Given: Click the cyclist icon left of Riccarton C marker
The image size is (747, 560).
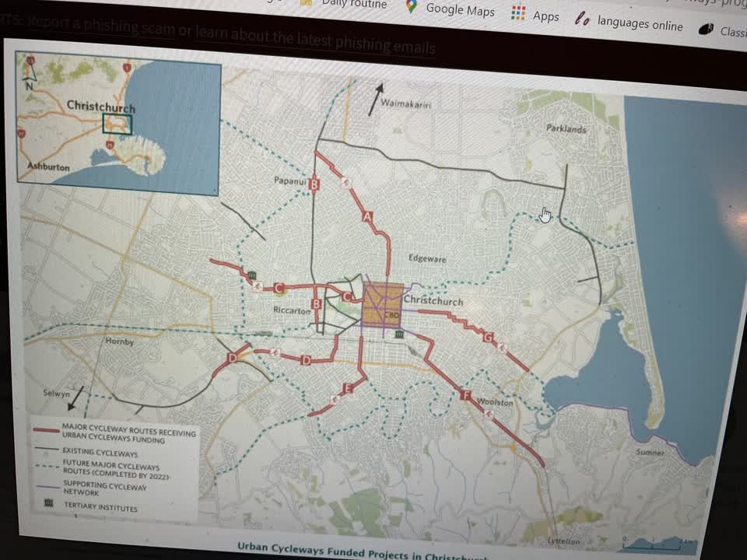Looking at the screenshot, I should 258,286.
